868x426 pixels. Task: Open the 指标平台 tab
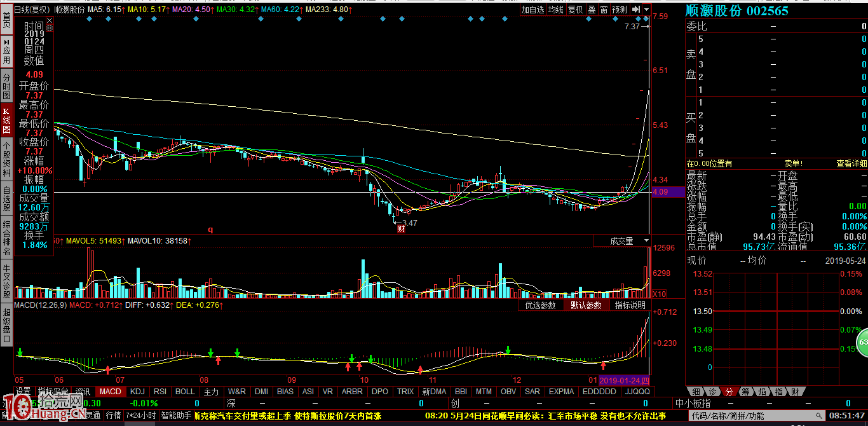pos(53,391)
